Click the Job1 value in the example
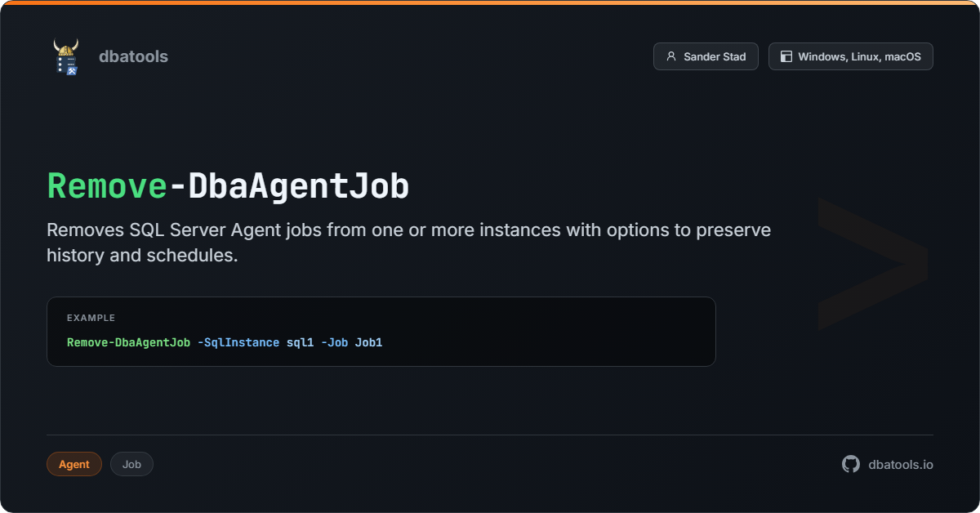Viewport: 980px width, 513px height. [368, 342]
